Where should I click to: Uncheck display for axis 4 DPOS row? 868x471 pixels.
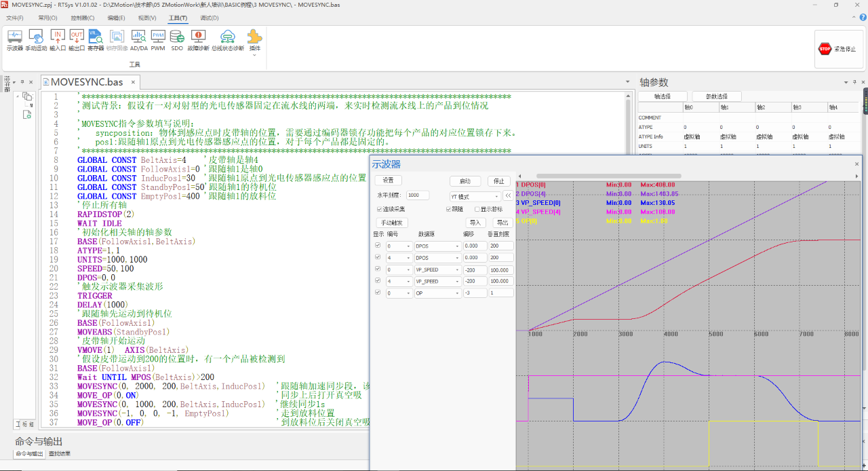tap(378, 258)
